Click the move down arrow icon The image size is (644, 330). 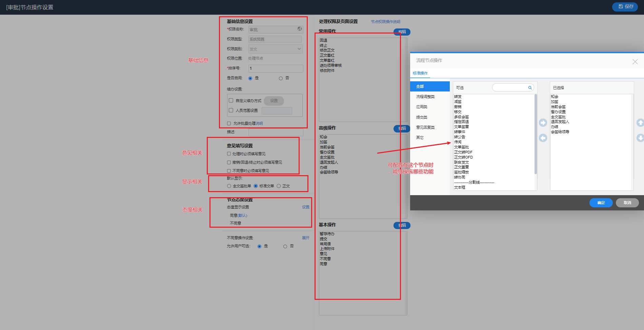(640, 138)
